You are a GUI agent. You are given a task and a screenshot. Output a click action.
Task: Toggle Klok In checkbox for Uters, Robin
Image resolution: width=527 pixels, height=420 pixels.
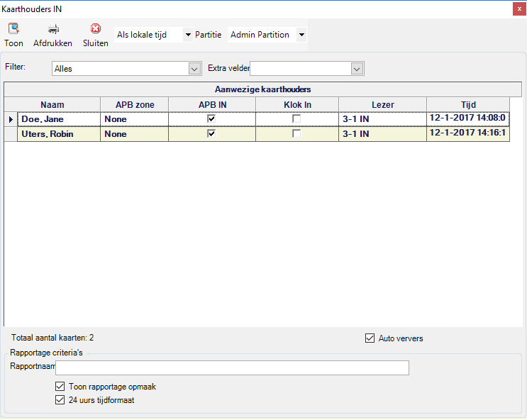296,133
